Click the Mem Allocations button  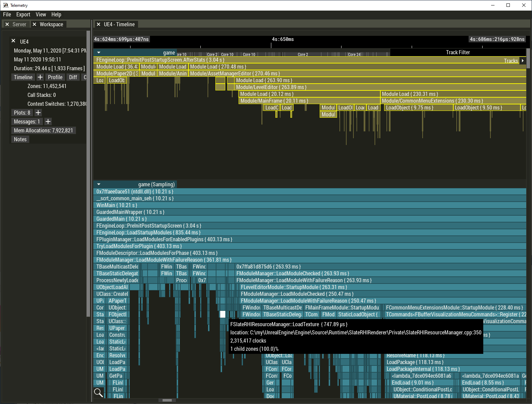[x=43, y=131]
